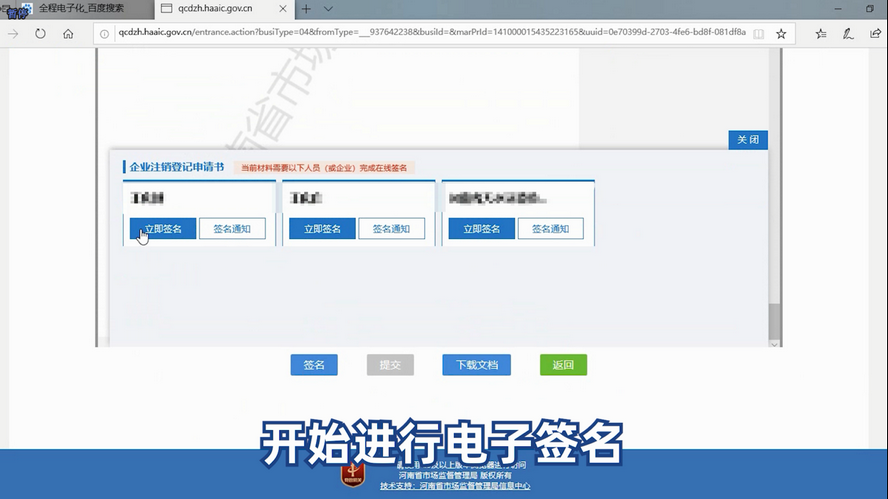
Task: Open the add notes pen icon
Action: tap(848, 34)
